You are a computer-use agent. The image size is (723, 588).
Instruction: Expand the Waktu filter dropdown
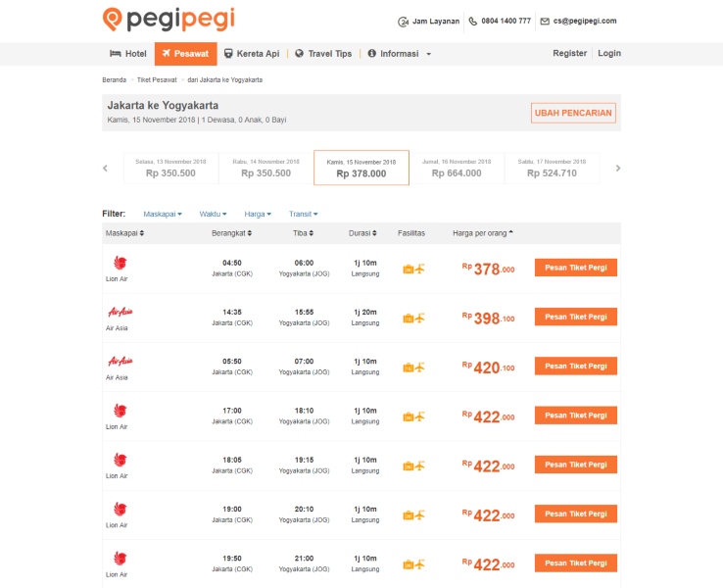click(213, 214)
